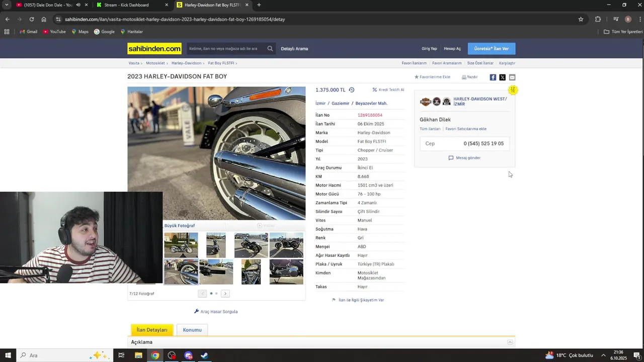
Task: Open Haritalar bookmark
Action: pos(131,32)
